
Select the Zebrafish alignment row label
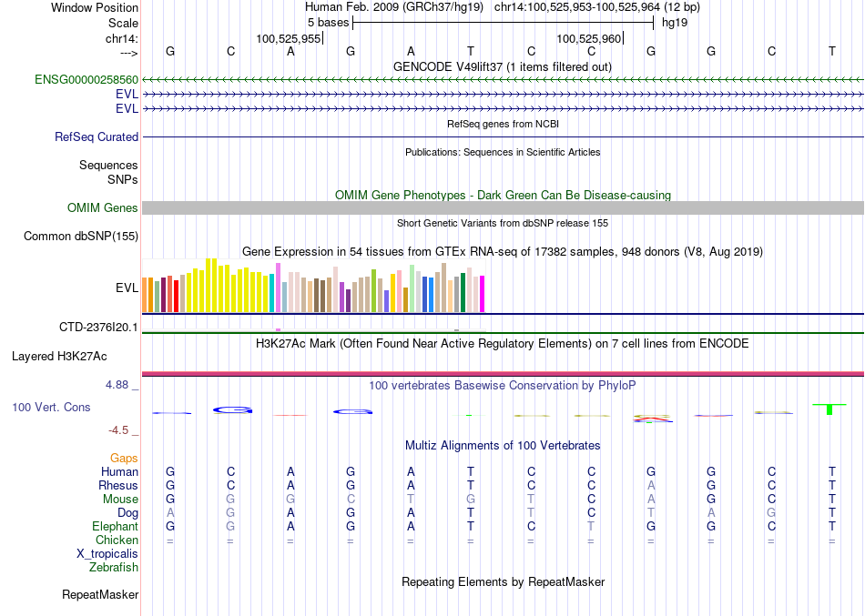coord(114,567)
